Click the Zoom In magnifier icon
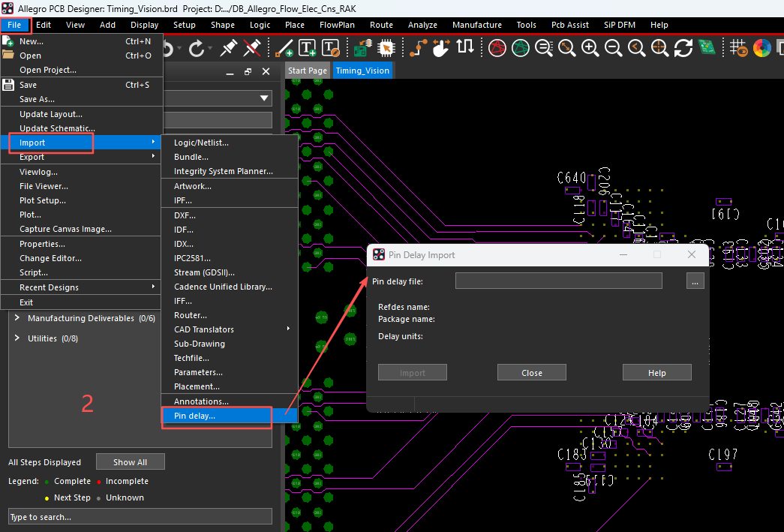Image resolution: width=784 pixels, height=532 pixels. click(x=590, y=48)
